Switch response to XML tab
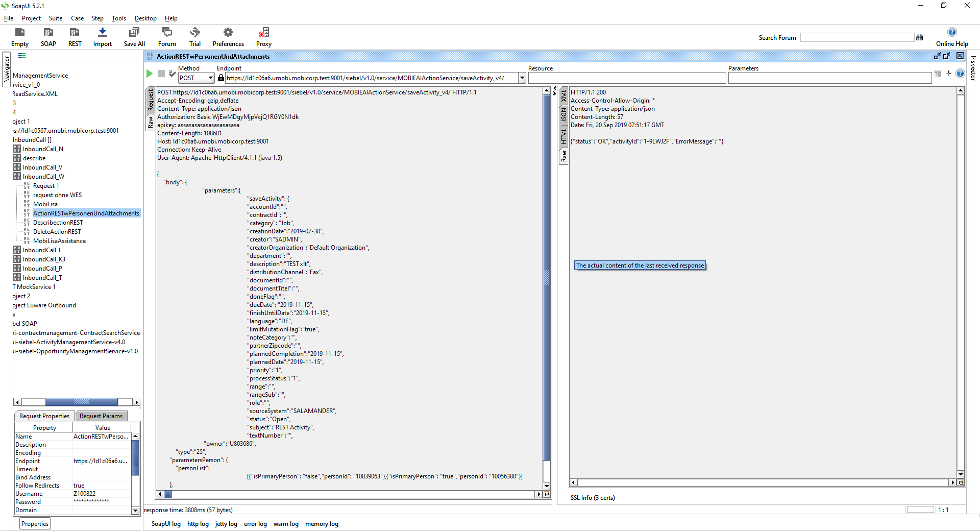The width and height of the screenshot is (980, 531). [564, 96]
